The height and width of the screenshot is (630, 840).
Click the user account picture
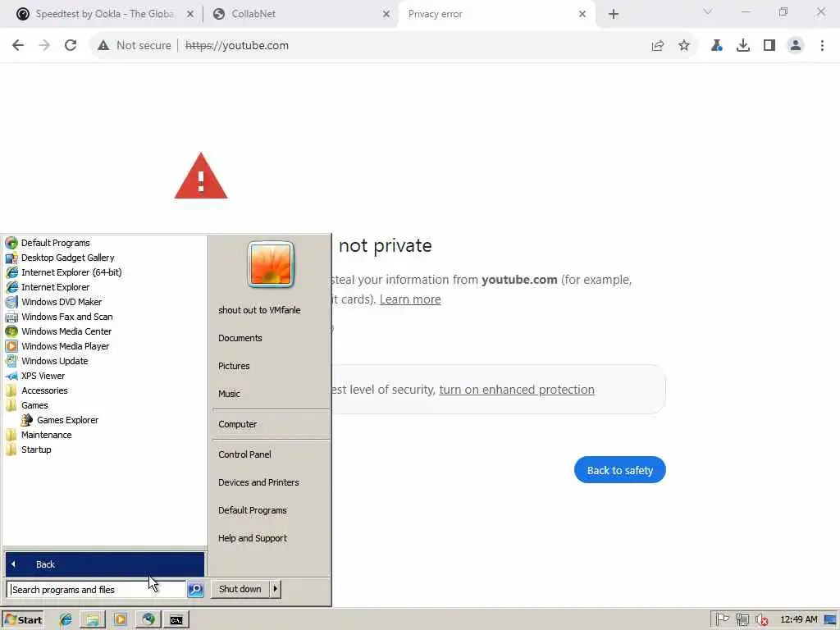tap(271, 264)
